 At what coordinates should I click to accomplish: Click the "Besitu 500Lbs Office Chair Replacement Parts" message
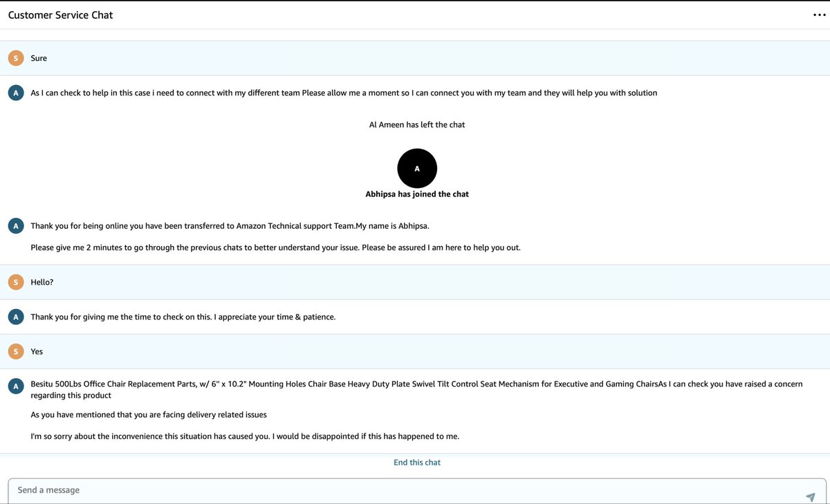click(416, 389)
